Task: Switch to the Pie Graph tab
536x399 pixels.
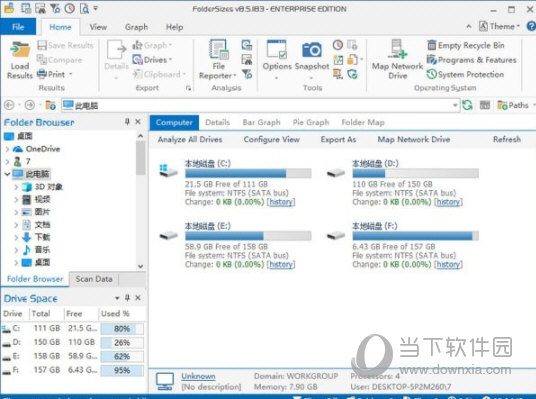Action: coord(311,122)
